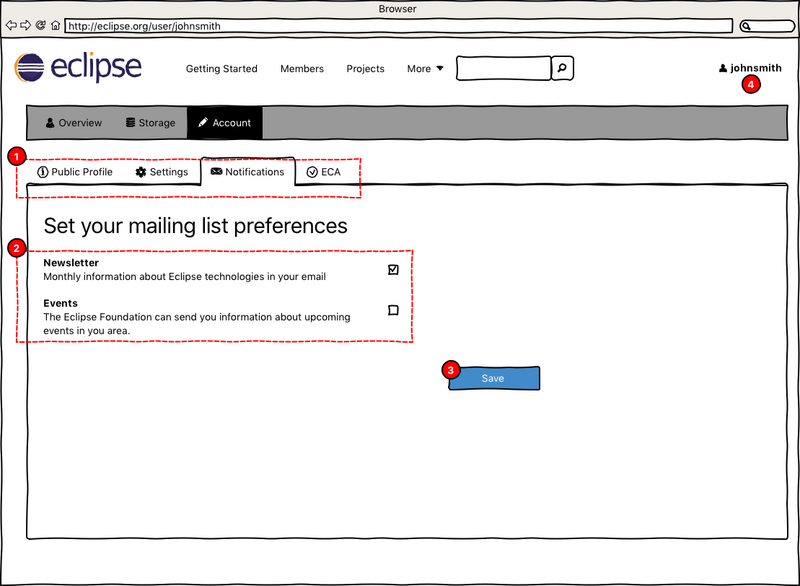The image size is (800, 586).
Task: Click the site search input field
Action: pos(504,68)
